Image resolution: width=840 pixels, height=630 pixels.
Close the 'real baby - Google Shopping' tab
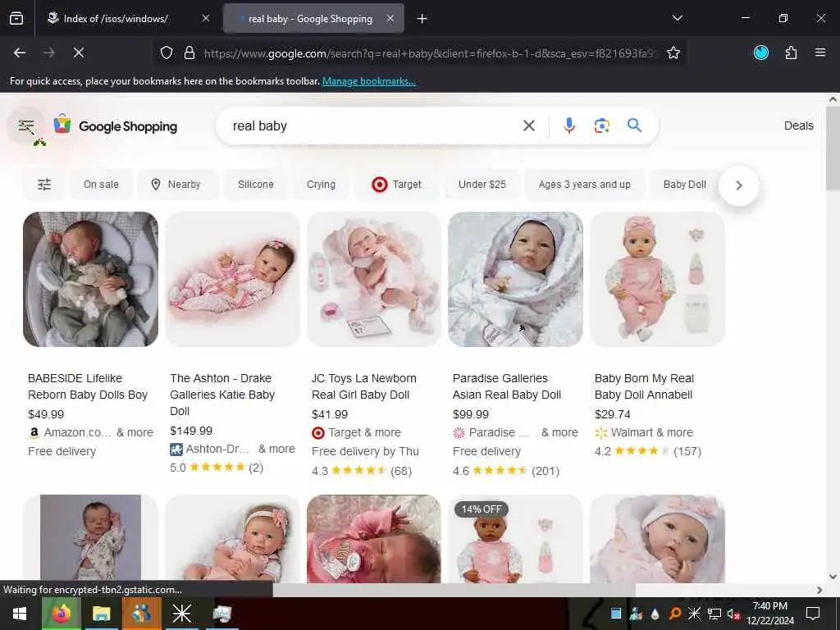390,19
